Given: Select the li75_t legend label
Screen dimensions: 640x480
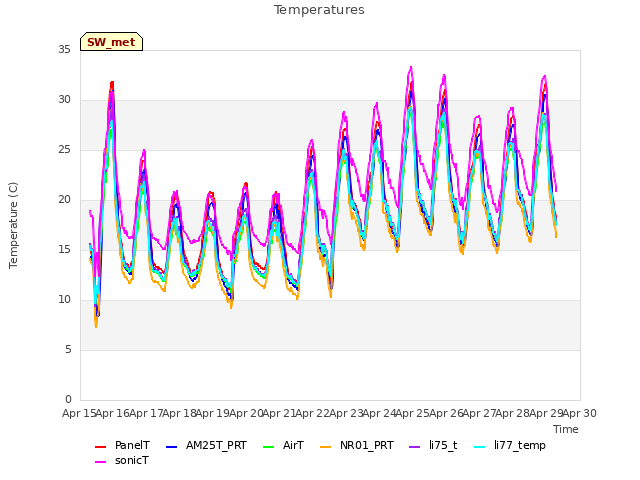Looking at the screenshot, I should [x=443, y=445].
